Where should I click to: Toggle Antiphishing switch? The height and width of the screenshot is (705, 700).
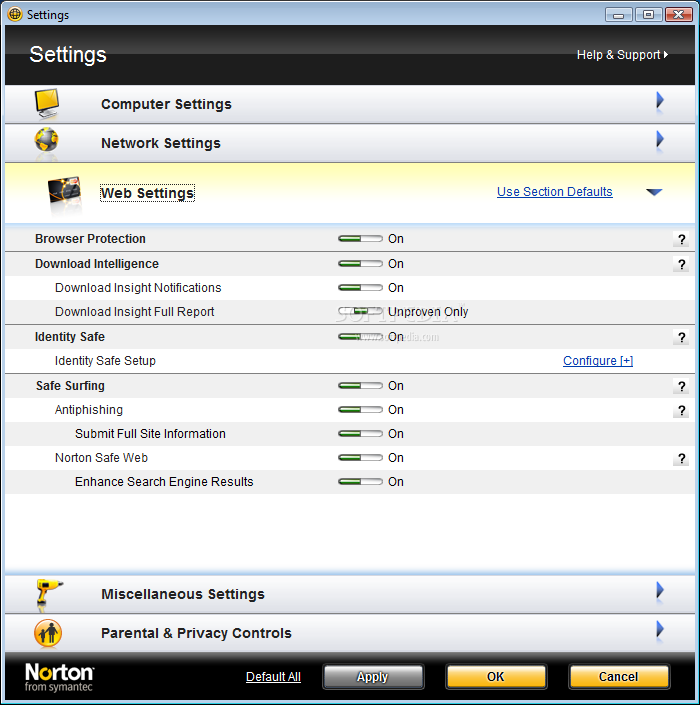(360, 410)
